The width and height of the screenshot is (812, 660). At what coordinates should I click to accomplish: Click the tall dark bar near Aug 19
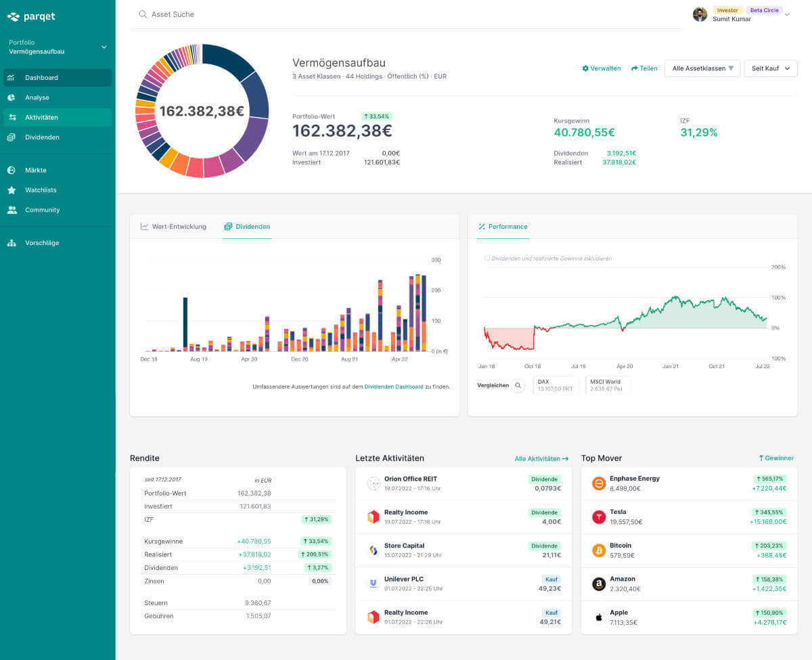pyautogui.click(x=185, y=324)
